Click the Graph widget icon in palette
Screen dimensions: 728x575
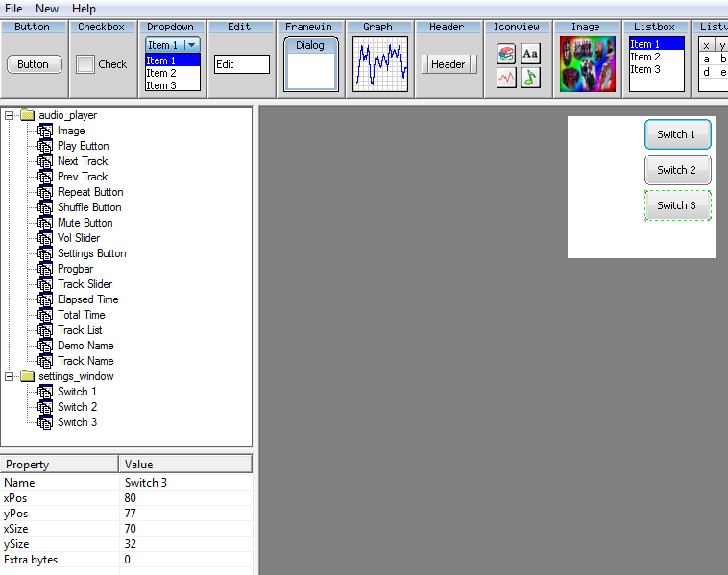[379, 64]
